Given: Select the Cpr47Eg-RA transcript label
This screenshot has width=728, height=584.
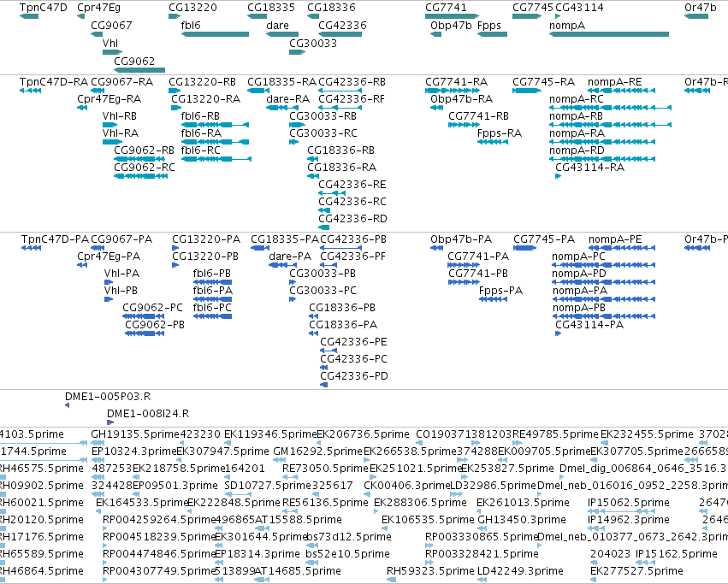Looking at the screenshot, I should [x=109, y=99].
